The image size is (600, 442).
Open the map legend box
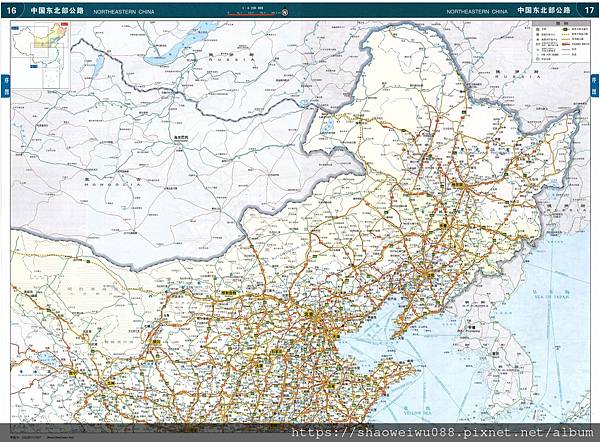(x=560, y=42)
